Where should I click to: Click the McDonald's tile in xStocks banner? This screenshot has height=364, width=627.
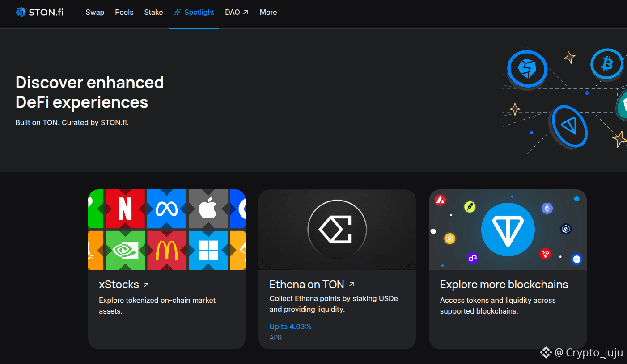166,250
